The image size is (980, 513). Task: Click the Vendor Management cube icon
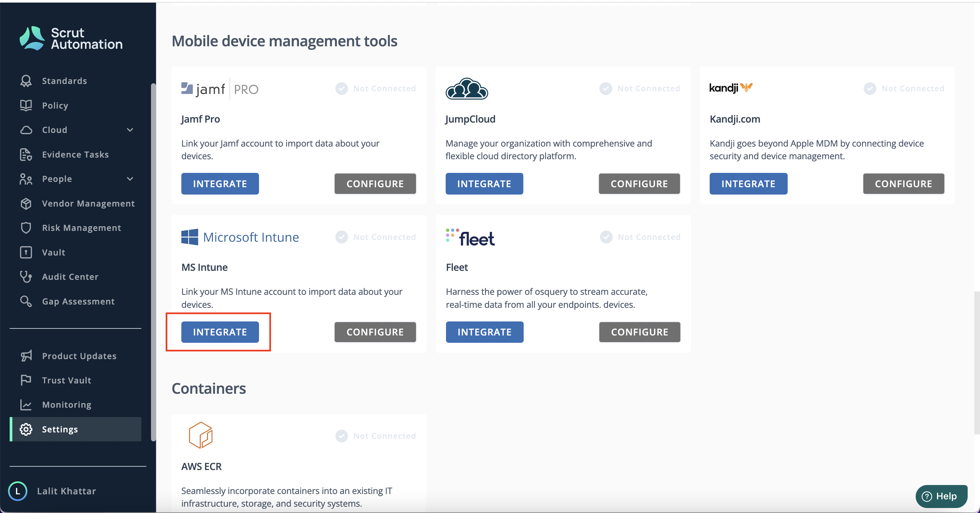26,204
